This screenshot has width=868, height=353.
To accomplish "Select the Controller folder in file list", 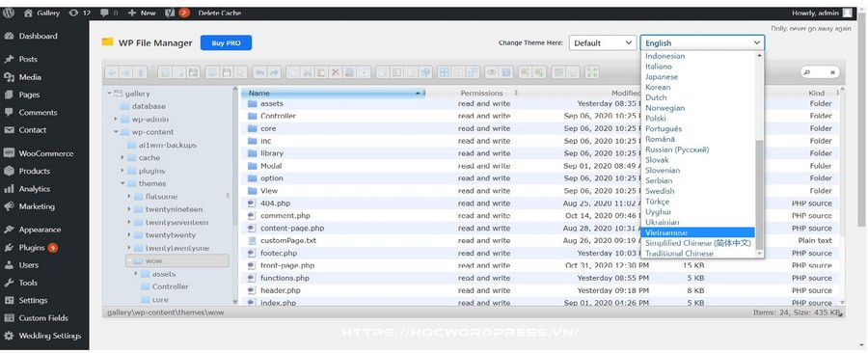I will (x=540, y=116).
